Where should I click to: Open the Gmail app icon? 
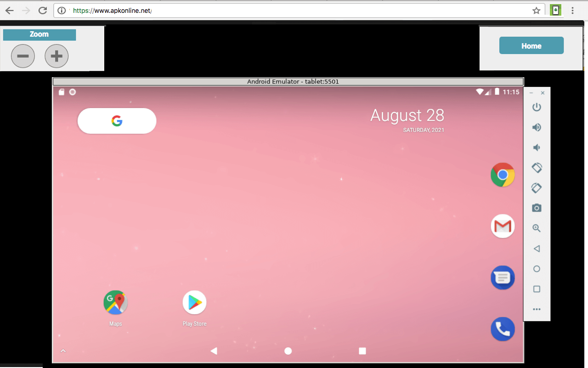[x=503, y=226]
